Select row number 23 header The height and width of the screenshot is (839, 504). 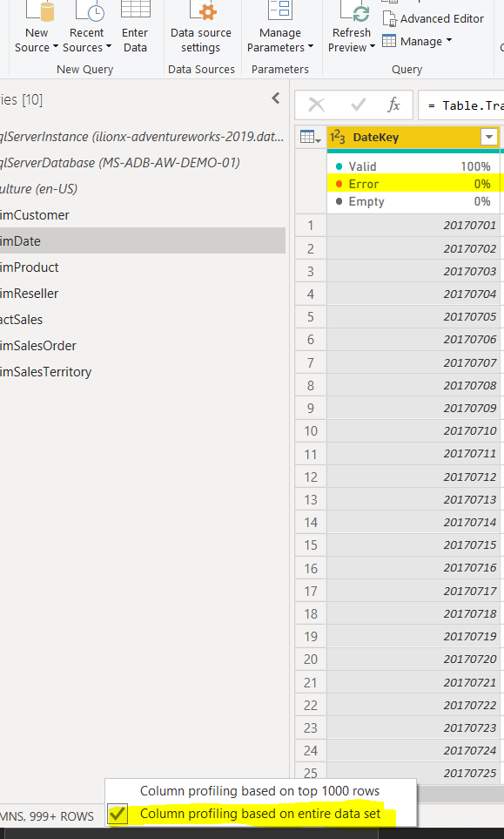coord(311,727)
